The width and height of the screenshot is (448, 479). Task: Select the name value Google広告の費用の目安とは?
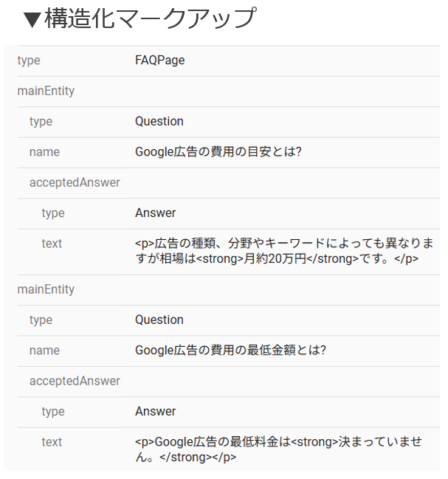click(218, 152)
